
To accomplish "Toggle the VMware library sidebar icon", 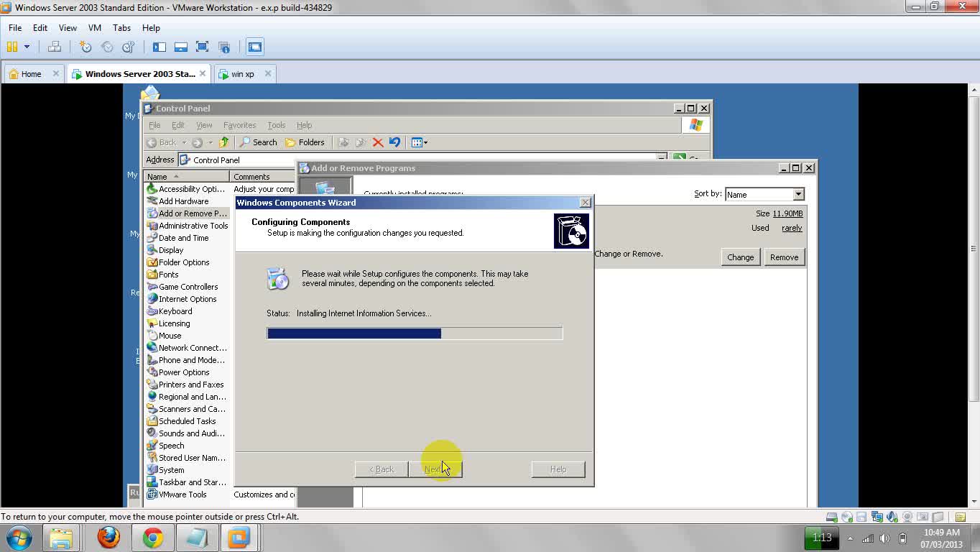I will coord(160,47).
